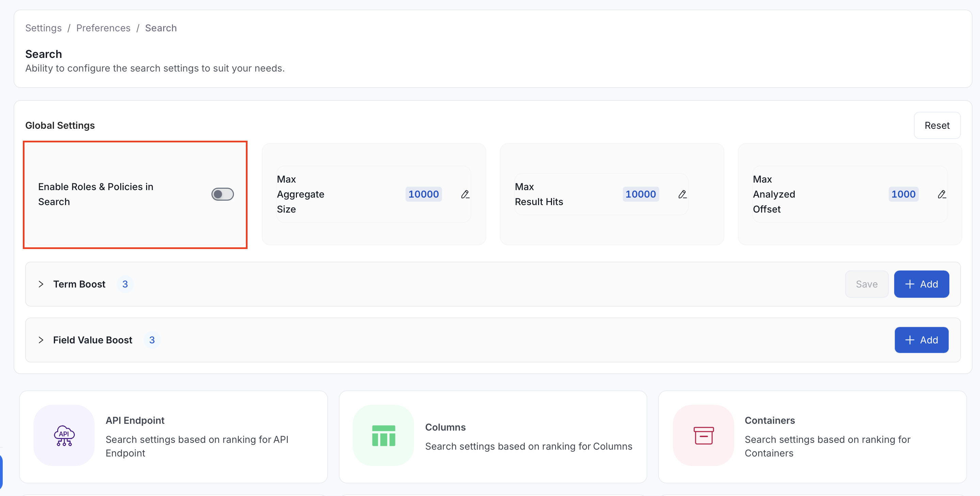
Task: Save the Term Boost changes
Action: pos(867,284)
